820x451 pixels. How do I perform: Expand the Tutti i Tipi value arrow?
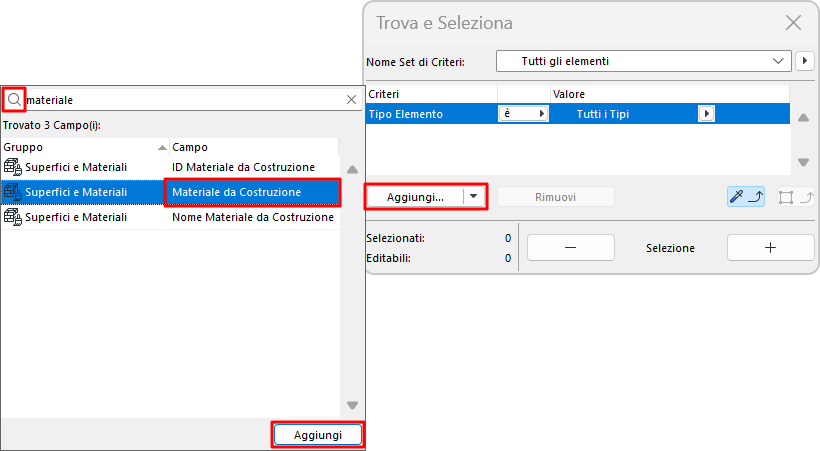(706, 114)
